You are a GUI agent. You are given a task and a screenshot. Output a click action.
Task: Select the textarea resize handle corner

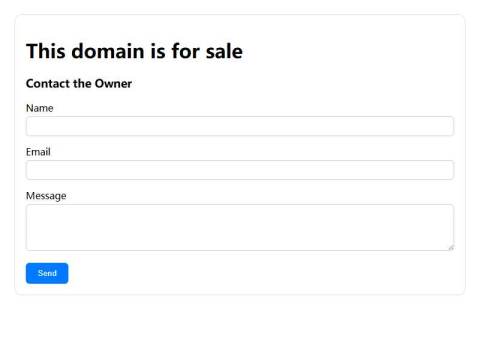451,247
